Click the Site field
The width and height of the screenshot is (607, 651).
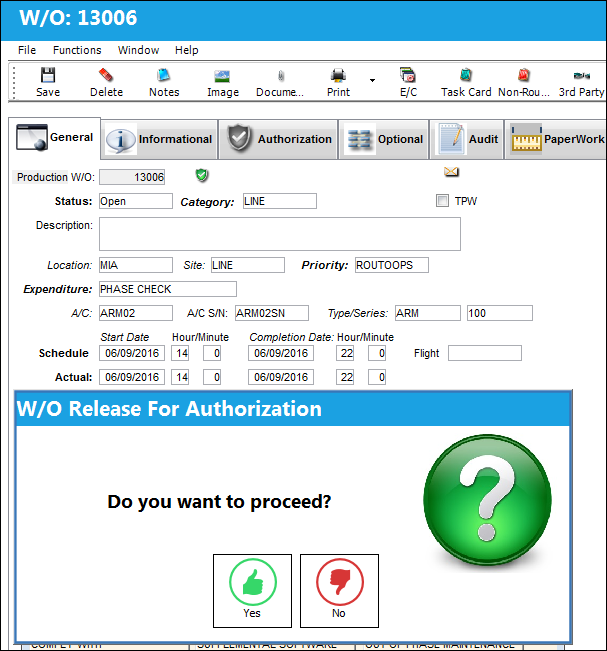coord(248,265)
